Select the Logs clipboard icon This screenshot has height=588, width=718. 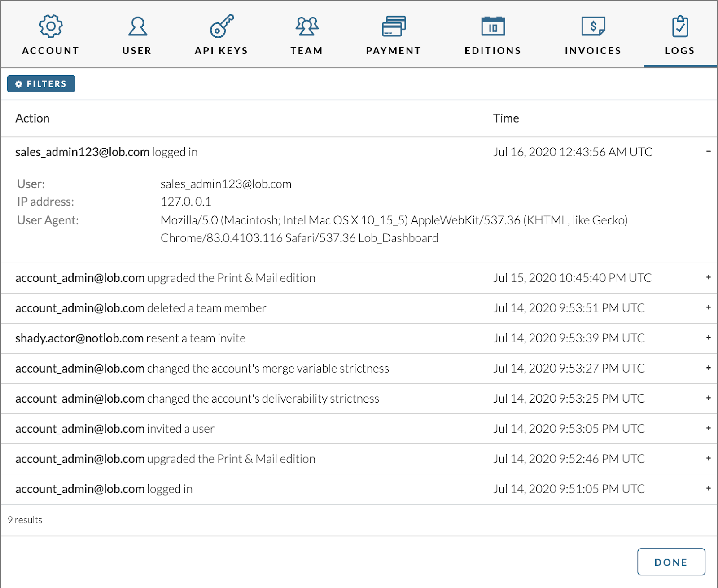(x=679, y=26)
